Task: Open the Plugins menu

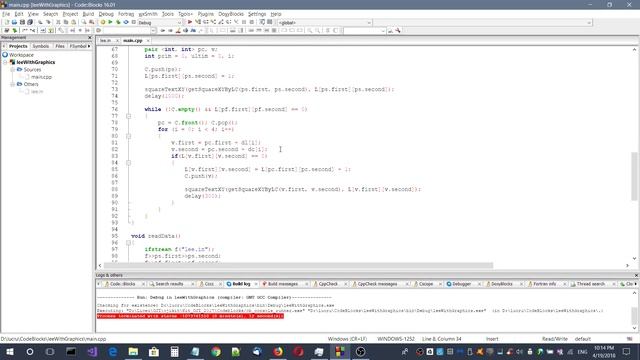Action: pos(206,14)
